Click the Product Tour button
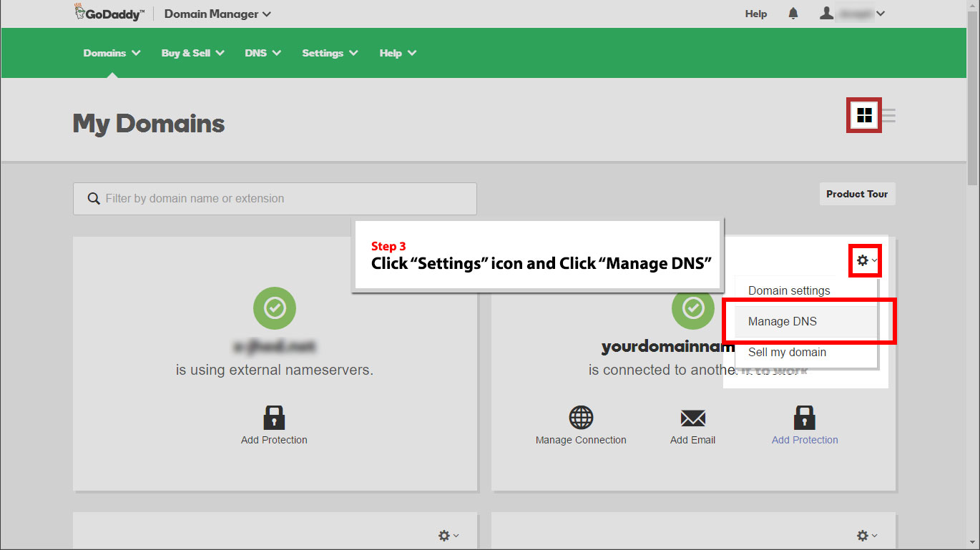The width and height of the screenshot is (980, 550). tap(857, 194)
